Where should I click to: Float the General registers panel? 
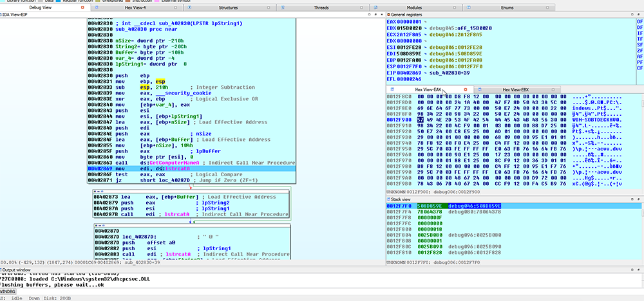pos(638,14)
